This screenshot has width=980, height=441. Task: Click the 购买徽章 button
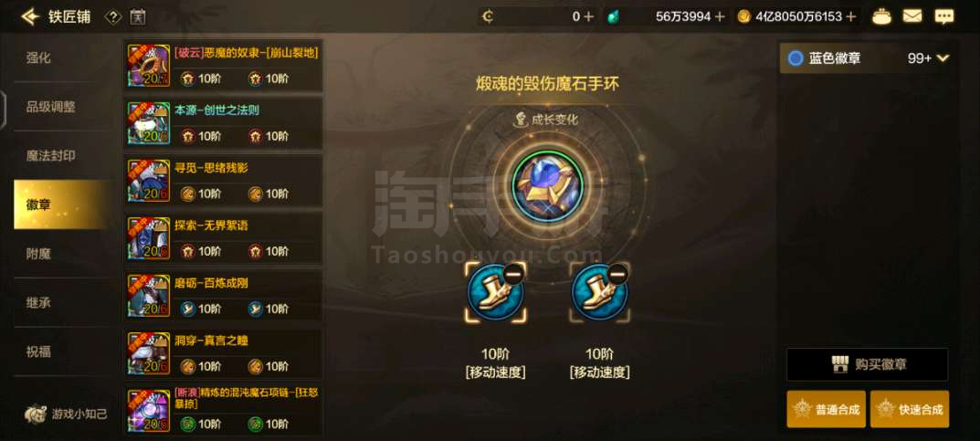coord(867,365)
